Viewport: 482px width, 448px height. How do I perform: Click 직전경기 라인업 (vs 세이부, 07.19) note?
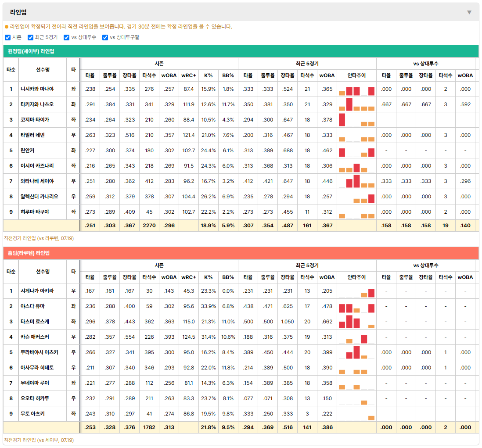pos(39,440)
